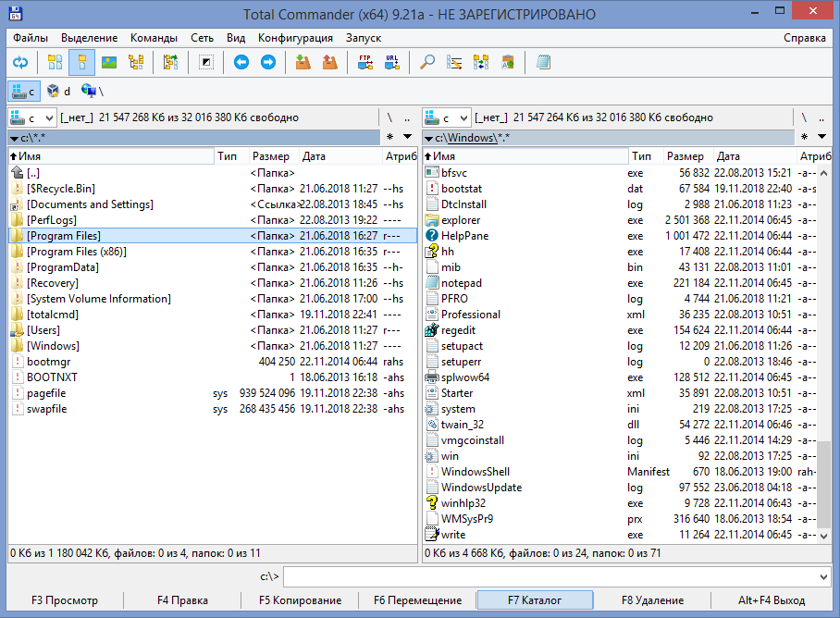Click right panel scrollbar down arrow

click(824, 536)
